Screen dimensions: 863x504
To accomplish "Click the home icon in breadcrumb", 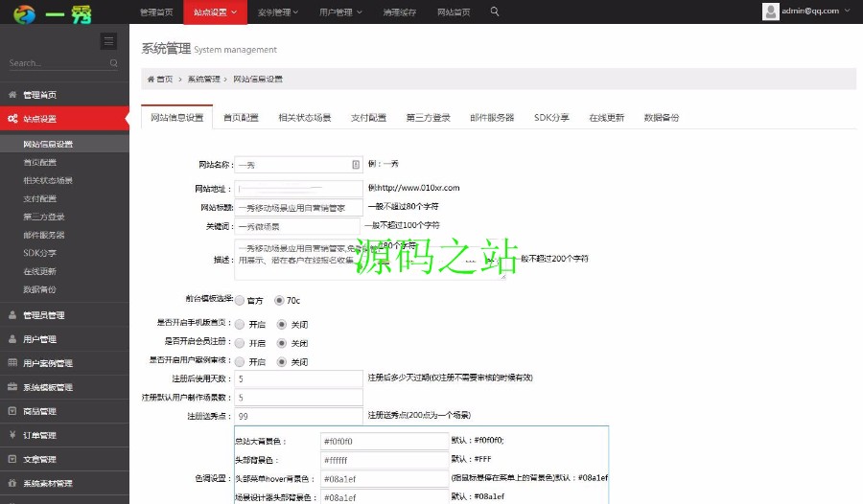I will click(151, 80).
